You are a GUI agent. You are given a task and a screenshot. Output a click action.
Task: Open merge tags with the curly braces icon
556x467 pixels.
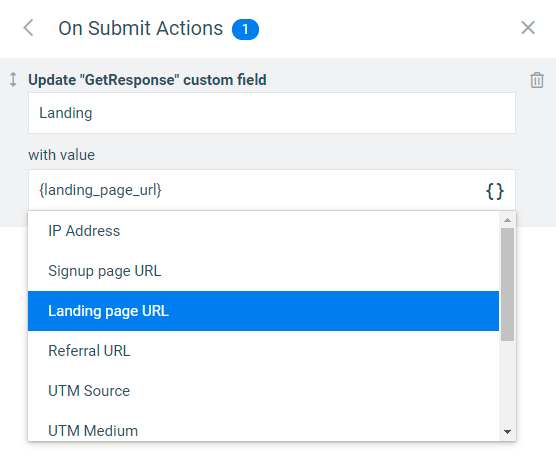[495, 191]
